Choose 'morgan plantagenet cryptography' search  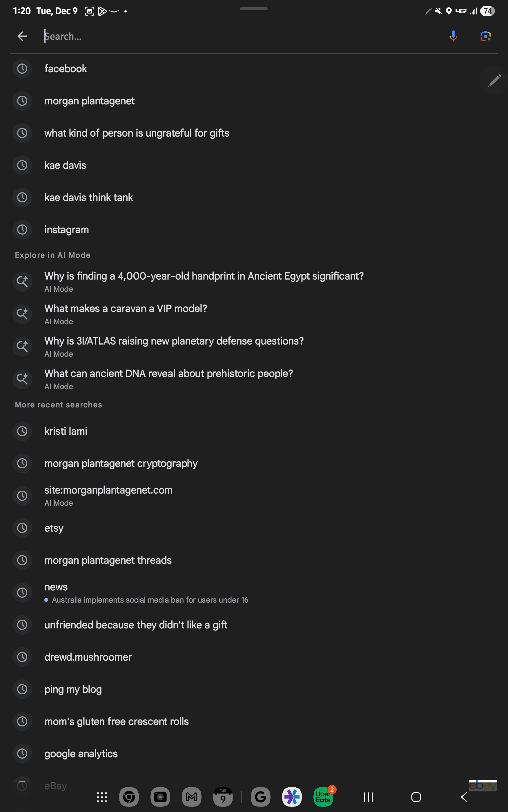pos(121,463)
